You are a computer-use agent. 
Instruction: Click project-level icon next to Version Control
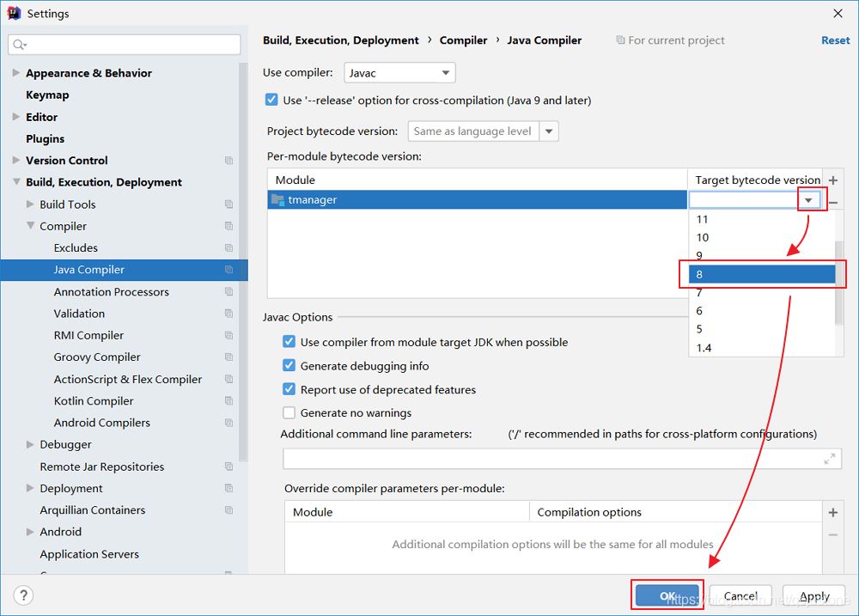tap(228, 161)
